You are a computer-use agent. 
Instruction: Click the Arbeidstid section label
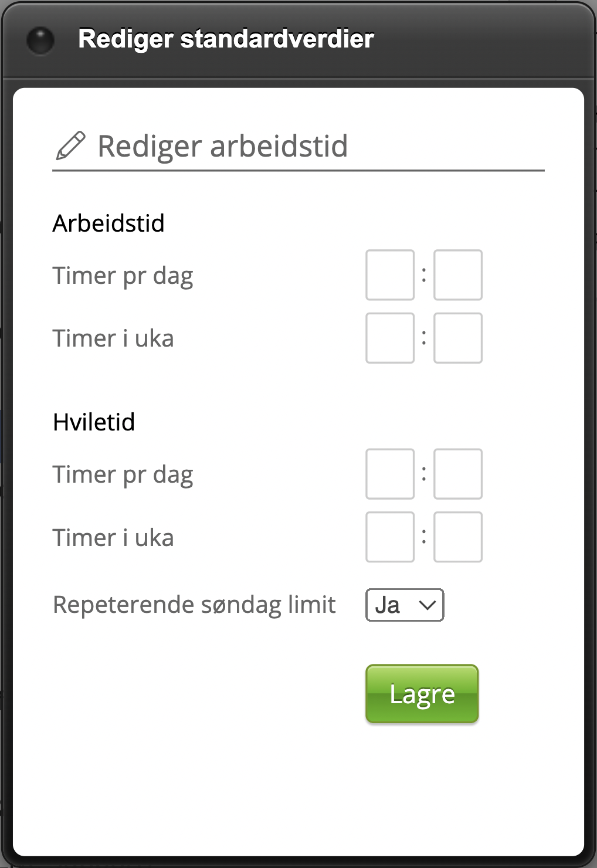coord(108,223)
